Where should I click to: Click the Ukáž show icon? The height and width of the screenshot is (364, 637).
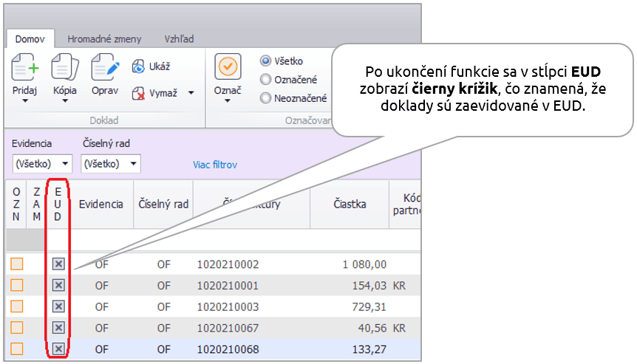(138, 67)
